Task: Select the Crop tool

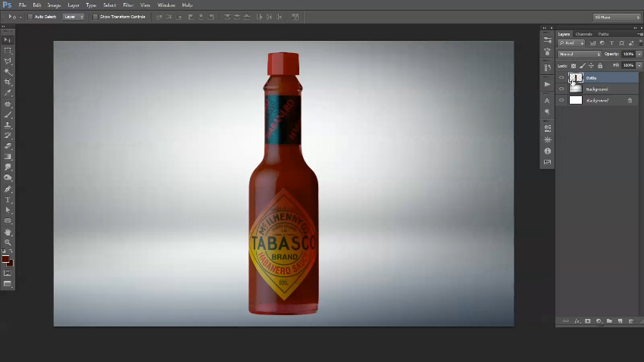Action: 8,83
